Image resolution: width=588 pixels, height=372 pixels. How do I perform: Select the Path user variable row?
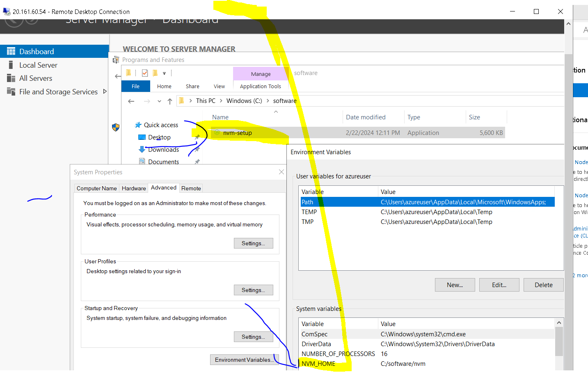pyautogui.click(x=428, y=202)
